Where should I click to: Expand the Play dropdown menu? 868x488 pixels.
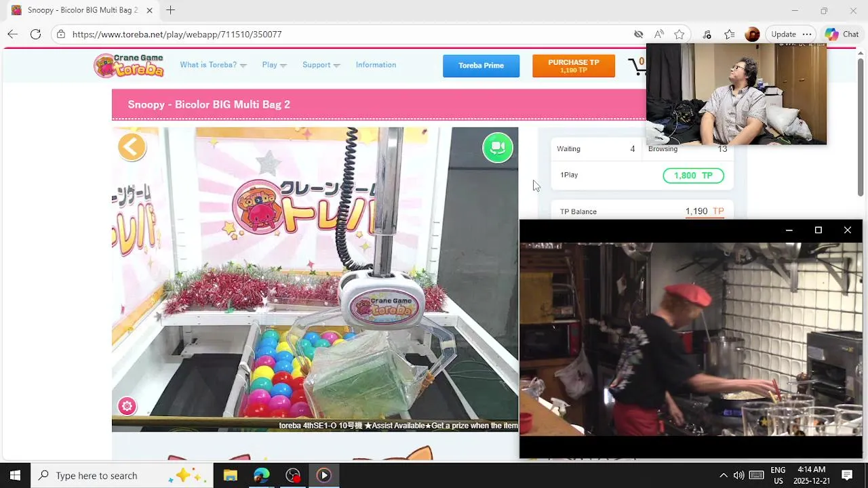pos(274,65)
